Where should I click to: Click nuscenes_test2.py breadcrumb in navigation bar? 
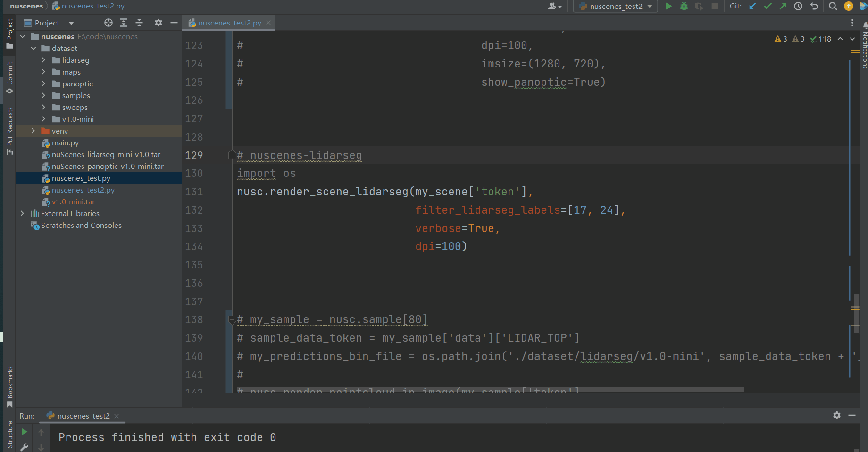89,6
